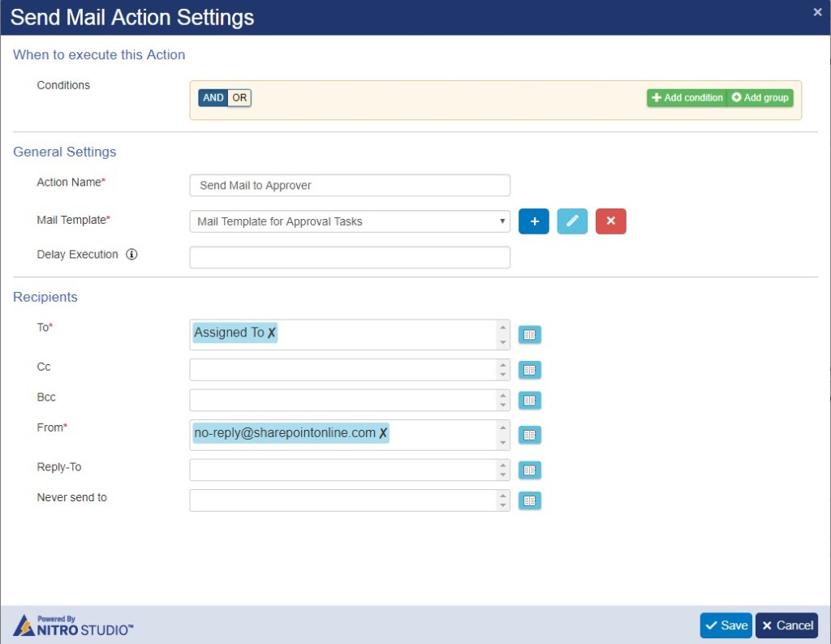831x644 pixels.
Task: Open the column picker for the To field
Action: [529, 333]
